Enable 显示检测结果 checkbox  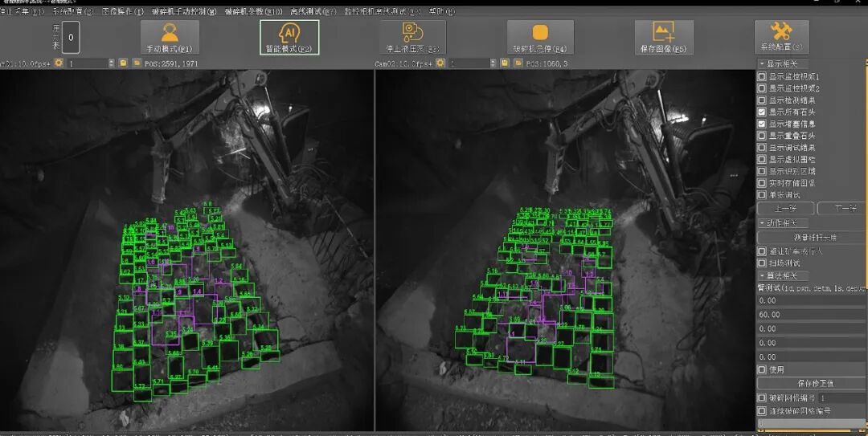[762, 100]
